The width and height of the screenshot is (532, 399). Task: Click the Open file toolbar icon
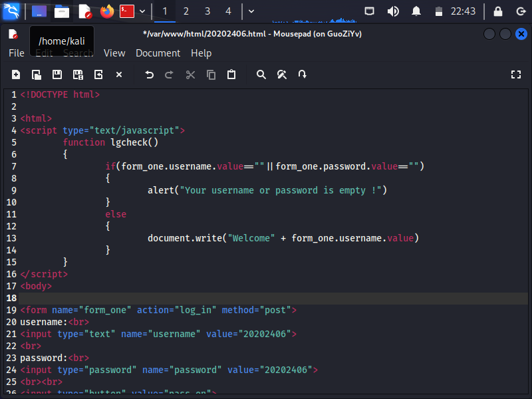point(37,74)
